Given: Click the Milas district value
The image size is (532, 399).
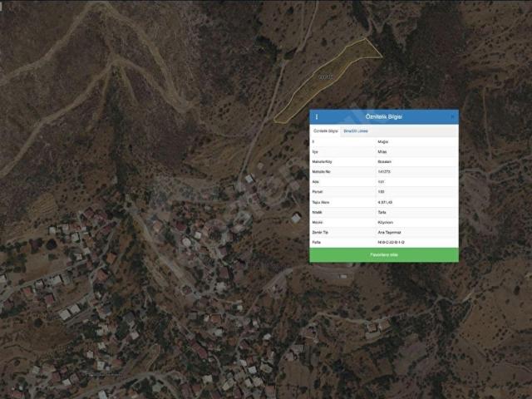Looking at the screenshot, I should click(x=382, y=151).
